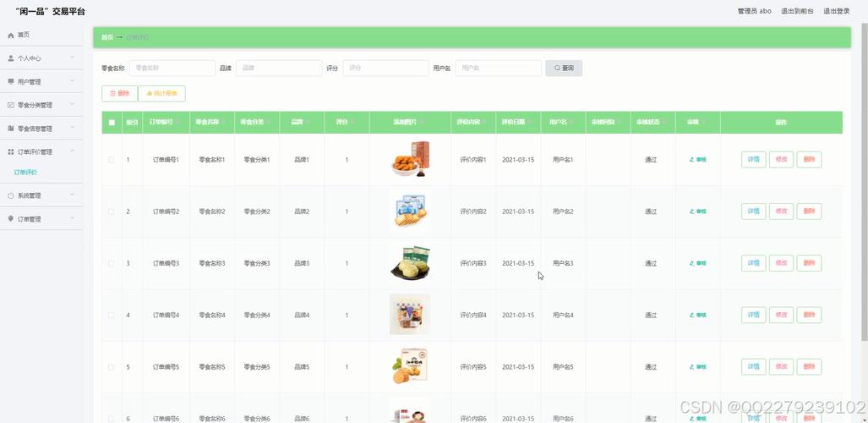Screen dimensions: 868x423
Task: Focus the 品牌 search field
Action: (x=279, y=69)
